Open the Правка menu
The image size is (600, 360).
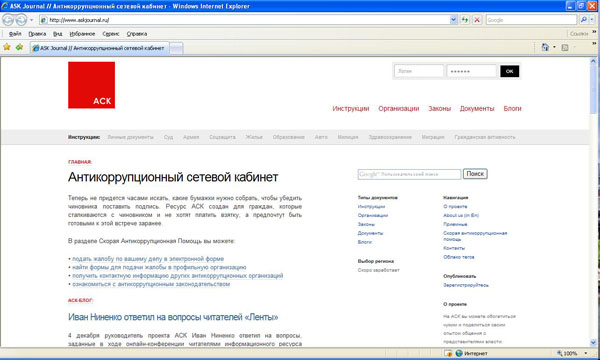(37, 34)
